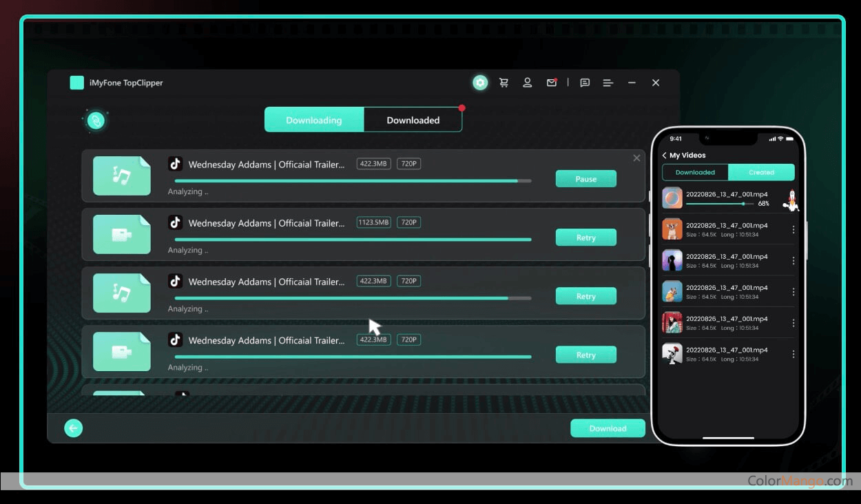The height and width of the screenshot is (504, 861).
Task: Click the music file icon in the Retry row
Action: [x=122, y=293]
